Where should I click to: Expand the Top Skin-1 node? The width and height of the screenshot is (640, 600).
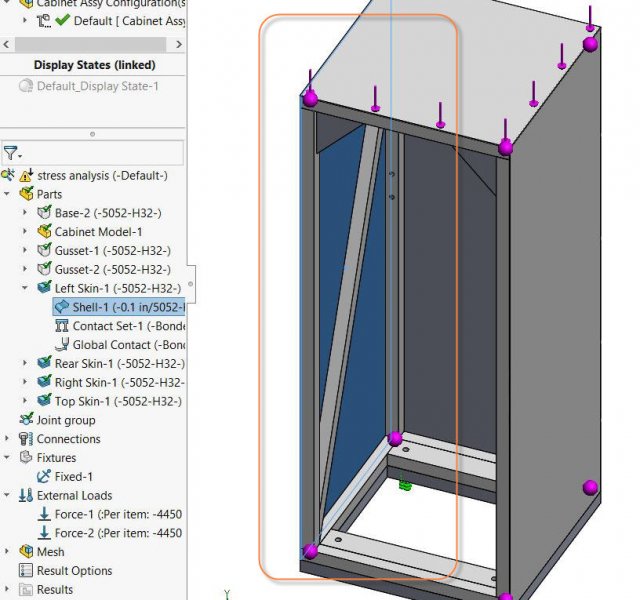pyautogui.click(x=25, y=400)
